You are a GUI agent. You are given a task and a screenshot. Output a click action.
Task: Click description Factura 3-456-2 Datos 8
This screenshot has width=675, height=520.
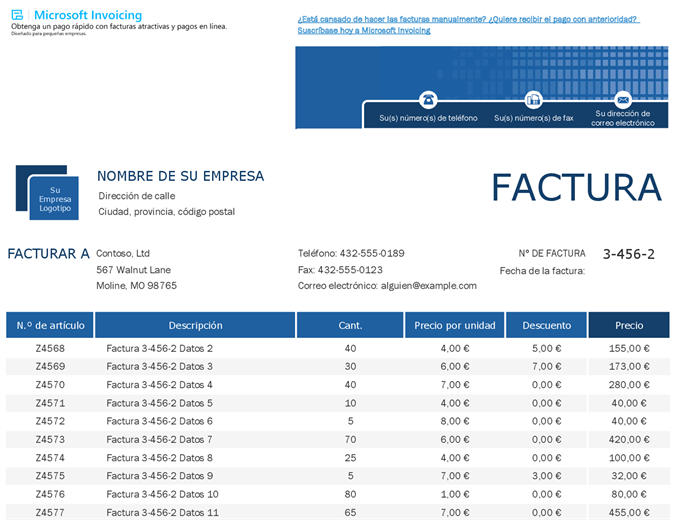pyautogui.click(x=159, y=458)
